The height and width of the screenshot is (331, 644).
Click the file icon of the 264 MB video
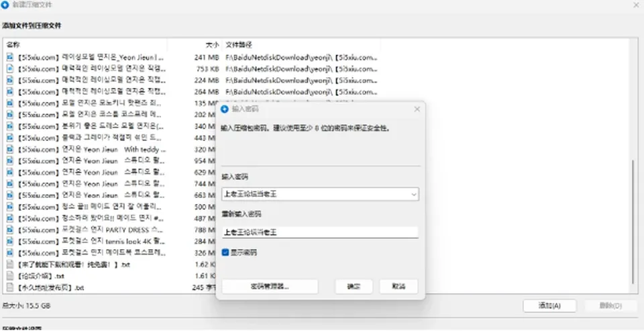click(10, 91)
